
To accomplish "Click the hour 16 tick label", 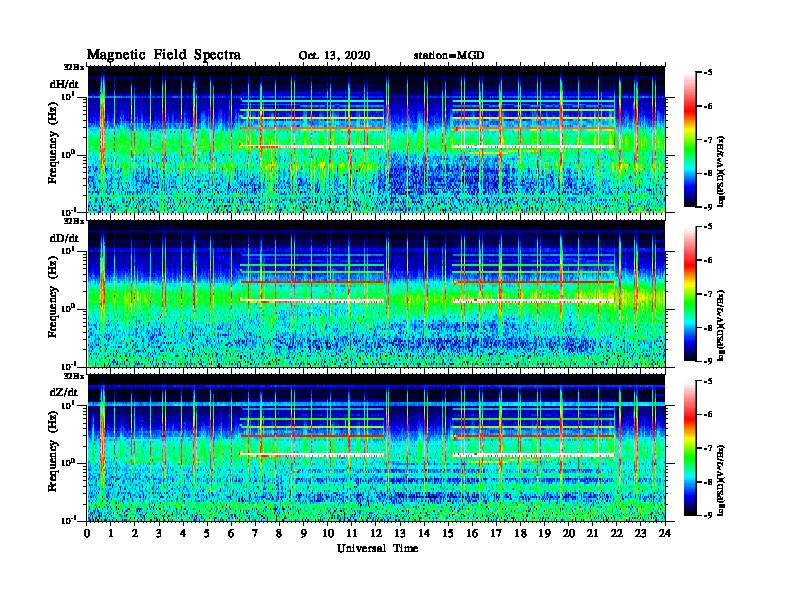I will (x=472, y=533).
